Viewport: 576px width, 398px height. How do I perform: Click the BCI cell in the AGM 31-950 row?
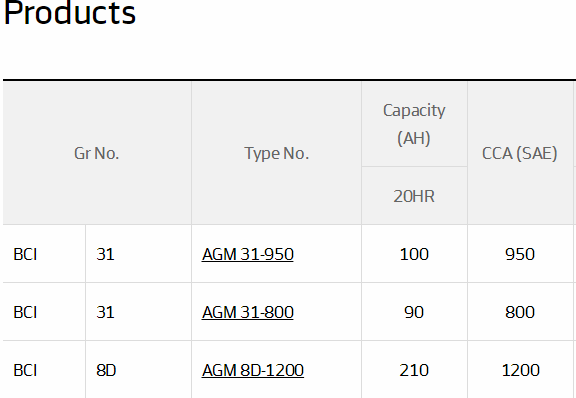[x=44, y=254]
